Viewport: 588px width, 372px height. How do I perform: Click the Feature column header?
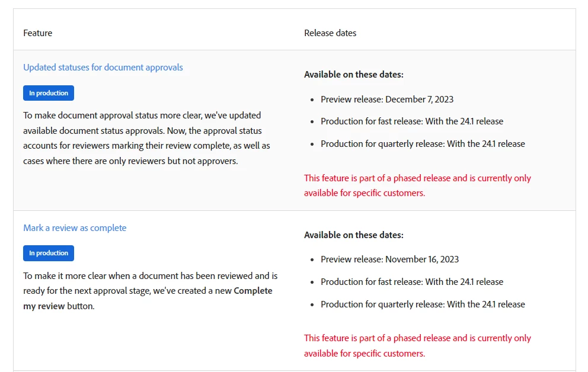point(37,33)
